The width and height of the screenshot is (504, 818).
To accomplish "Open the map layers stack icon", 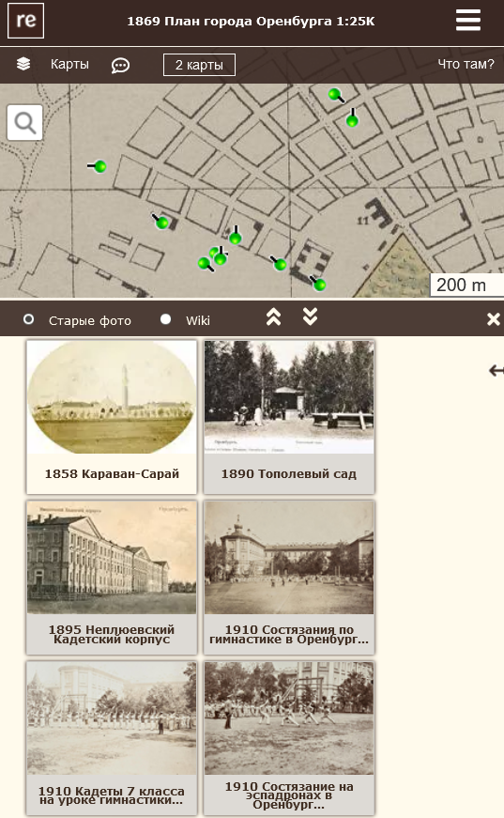I will point(23,64).
